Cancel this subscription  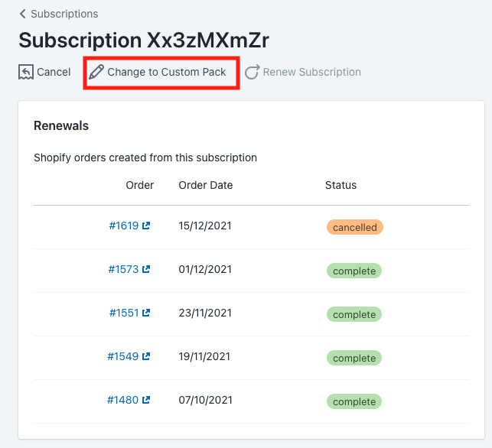tap(44, 72)
